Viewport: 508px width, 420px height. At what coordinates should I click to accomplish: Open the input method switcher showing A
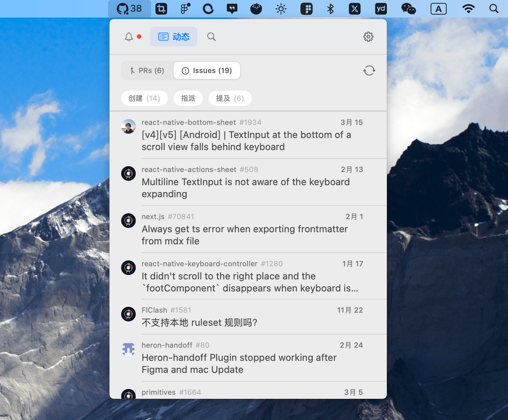coord(439,9)
